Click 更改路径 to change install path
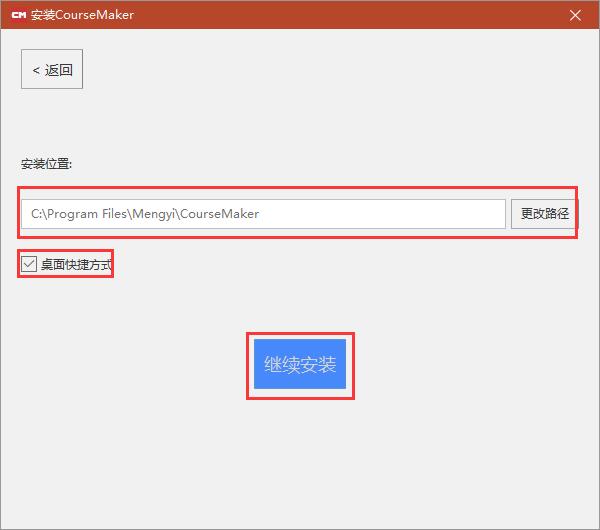600x530 pixels. (x=543, y=214)
